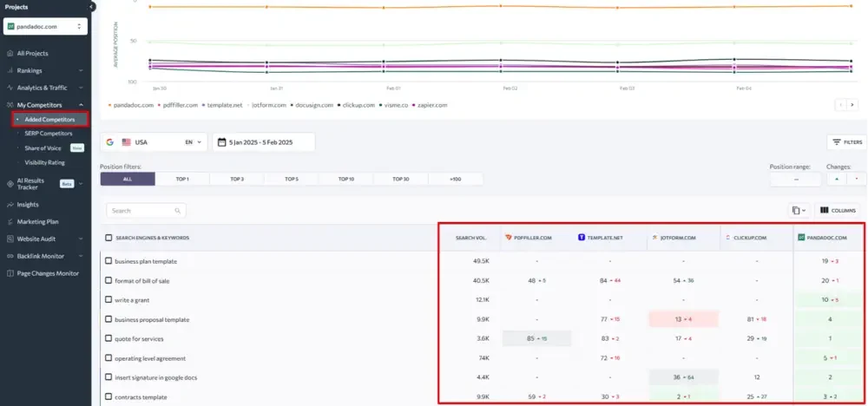Toggle zapier.com series in chart legend
Viewport: 868px width, 406px height.
(430, 105)
